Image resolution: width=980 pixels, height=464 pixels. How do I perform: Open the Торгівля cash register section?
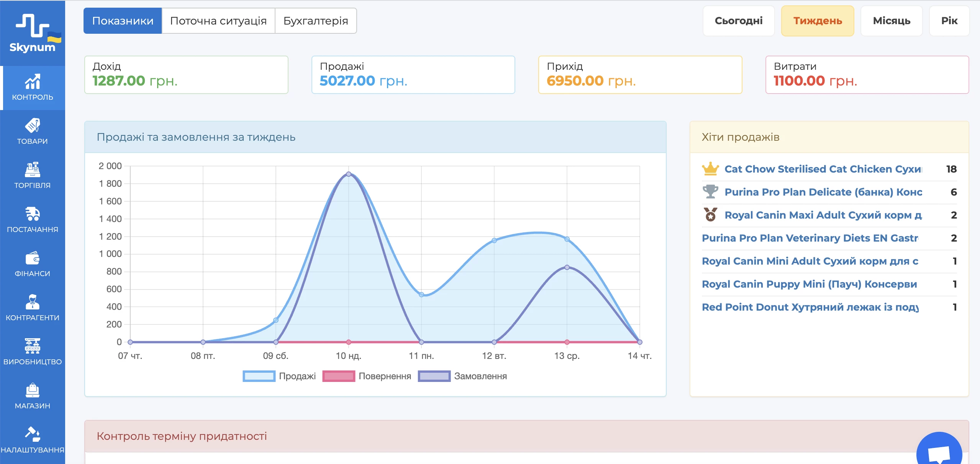pyautogui.click(x=33, y=176)
